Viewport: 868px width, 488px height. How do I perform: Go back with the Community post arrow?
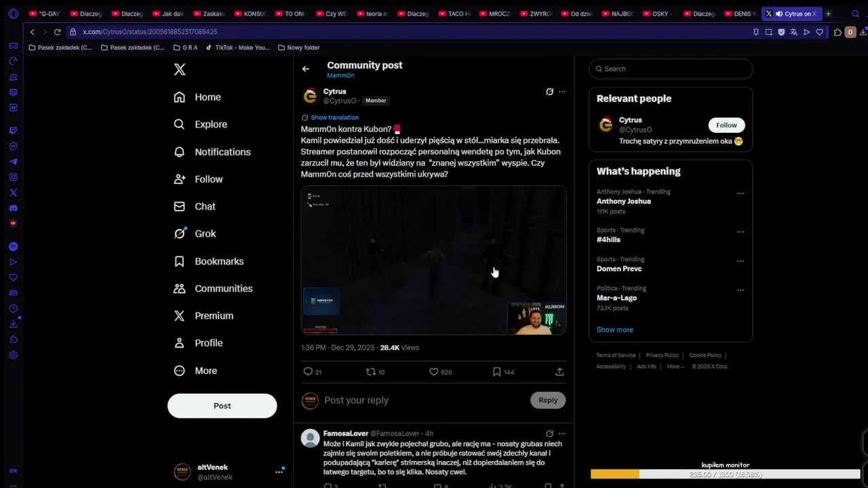click(306, 68)
